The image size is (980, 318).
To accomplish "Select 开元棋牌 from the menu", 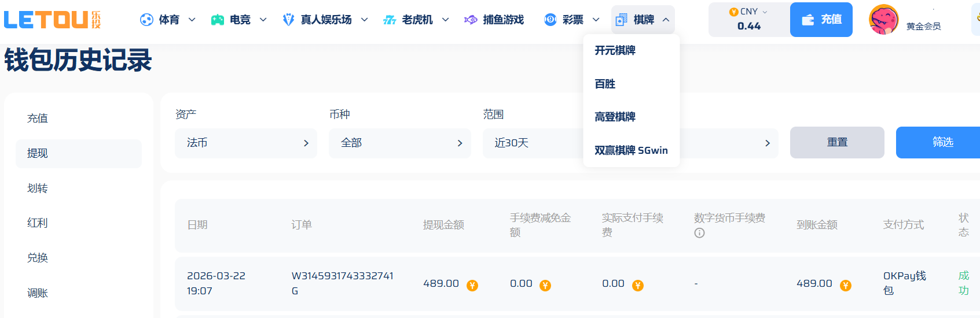I will tap(615, 50).
